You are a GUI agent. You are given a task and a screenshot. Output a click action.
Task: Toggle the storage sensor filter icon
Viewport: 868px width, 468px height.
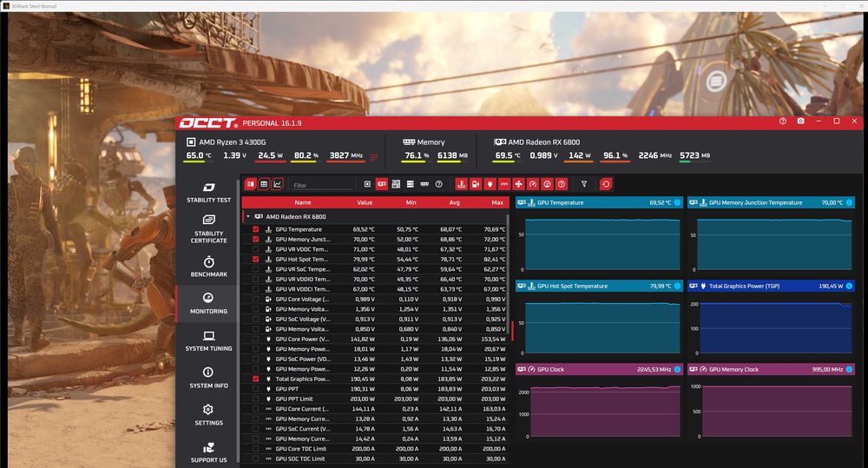pyautogui.click(x=411, y=184)
